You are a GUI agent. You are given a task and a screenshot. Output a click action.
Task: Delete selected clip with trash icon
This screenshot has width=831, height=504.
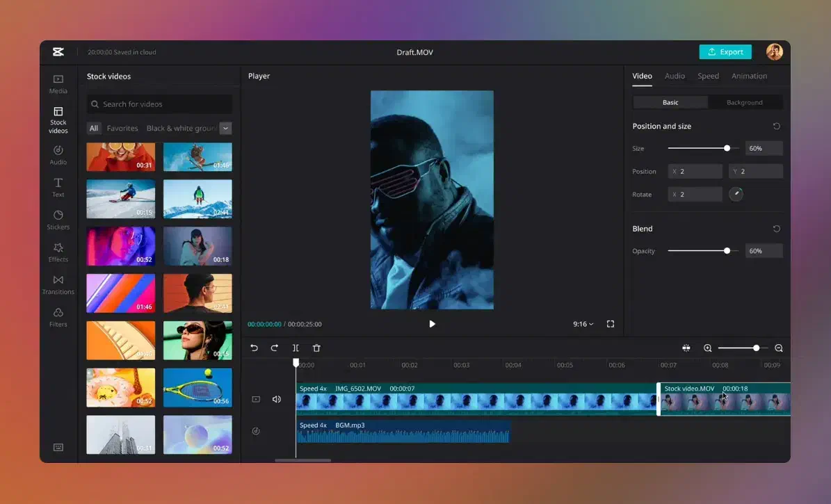point(316,348)
